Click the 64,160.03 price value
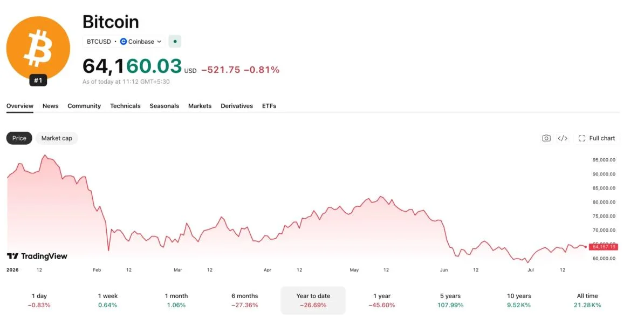Screen dimensions: 644x324 [132, 66]
